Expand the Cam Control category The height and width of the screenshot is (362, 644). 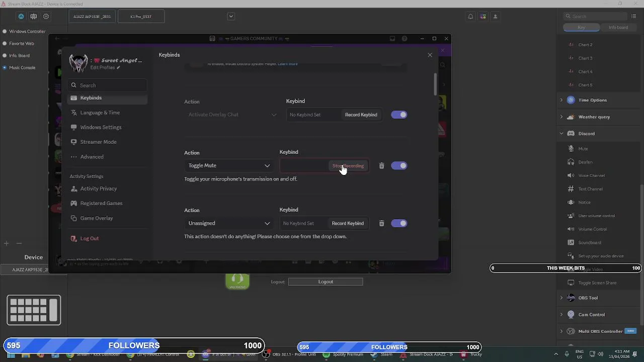coord(561,315)
